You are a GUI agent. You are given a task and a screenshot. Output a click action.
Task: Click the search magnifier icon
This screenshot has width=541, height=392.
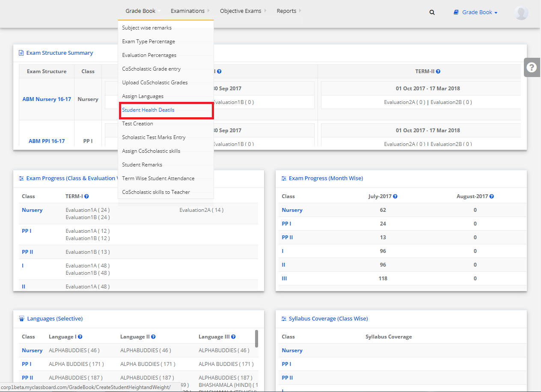[432, 12]
